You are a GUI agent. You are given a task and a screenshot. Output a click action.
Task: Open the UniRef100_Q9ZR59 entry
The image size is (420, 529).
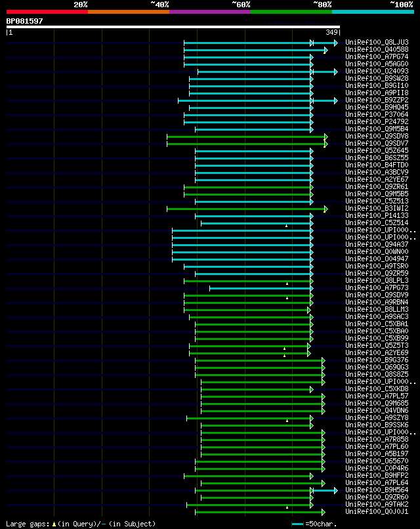[377, 273]
